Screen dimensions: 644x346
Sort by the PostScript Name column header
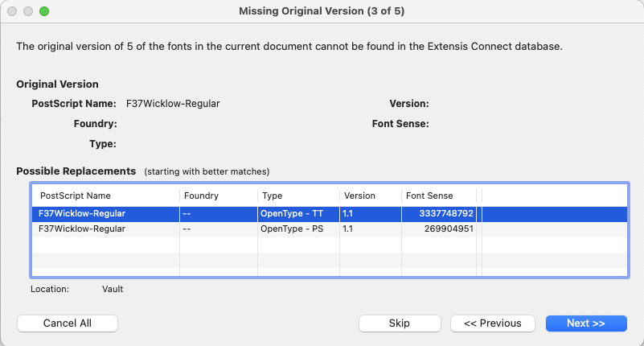76,196
